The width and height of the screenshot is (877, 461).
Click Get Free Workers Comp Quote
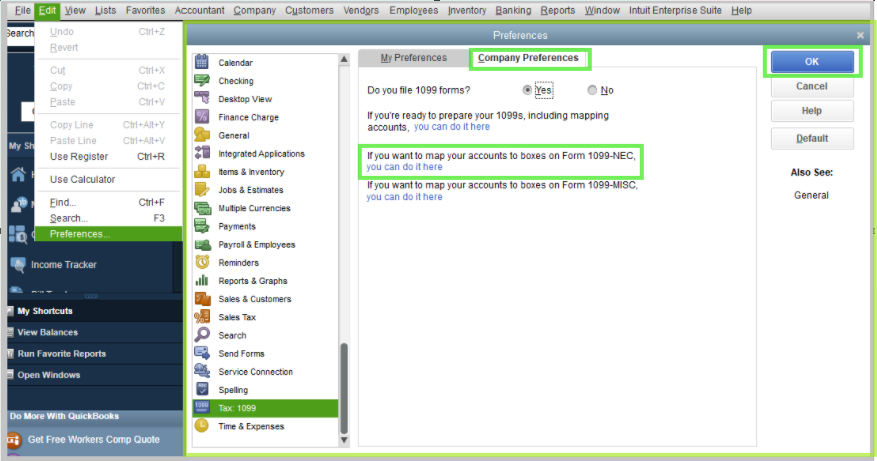[93, 440]
